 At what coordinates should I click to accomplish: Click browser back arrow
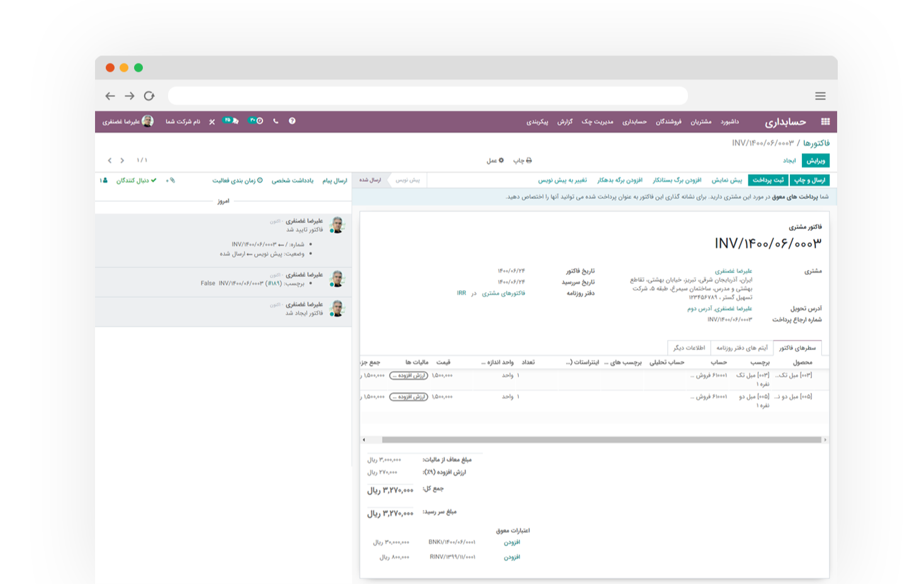coord(110,96)
